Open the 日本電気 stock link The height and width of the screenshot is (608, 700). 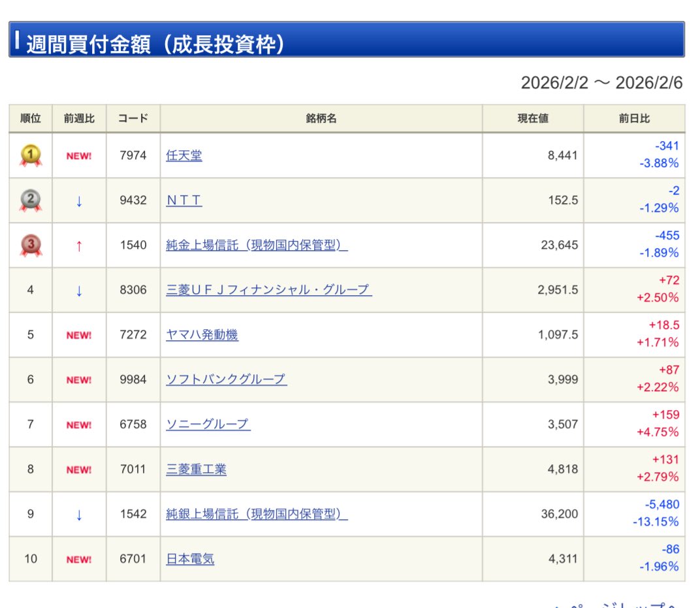(190, 559)
